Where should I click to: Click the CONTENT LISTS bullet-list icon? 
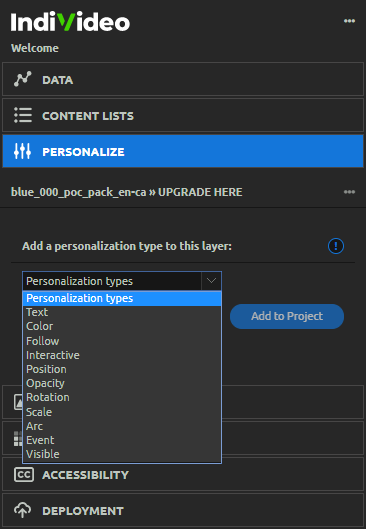[x=23, y=115]
